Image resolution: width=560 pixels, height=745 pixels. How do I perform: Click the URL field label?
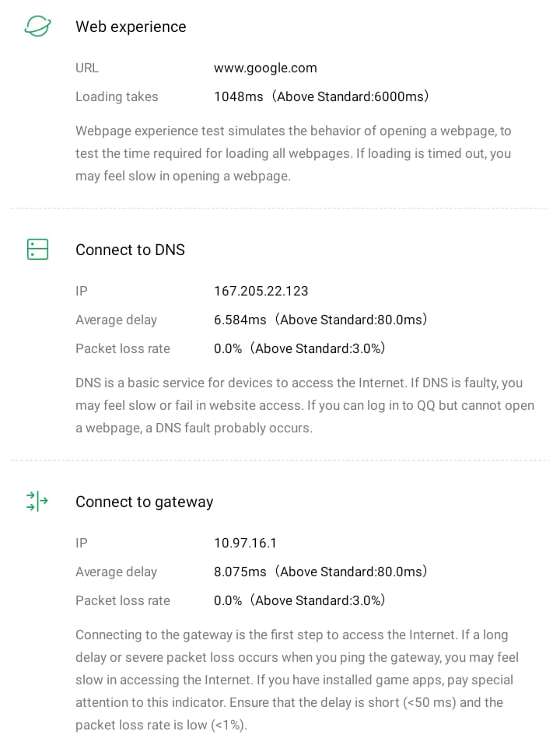point(87,68)
